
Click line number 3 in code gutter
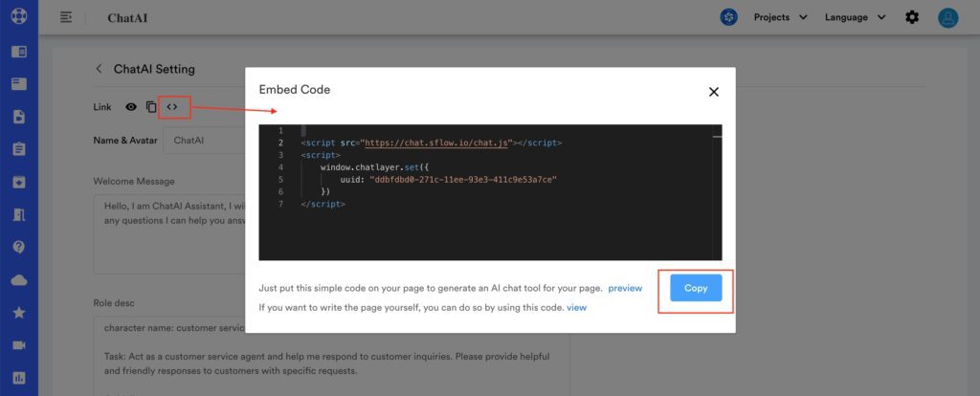(x=280, y=155)
